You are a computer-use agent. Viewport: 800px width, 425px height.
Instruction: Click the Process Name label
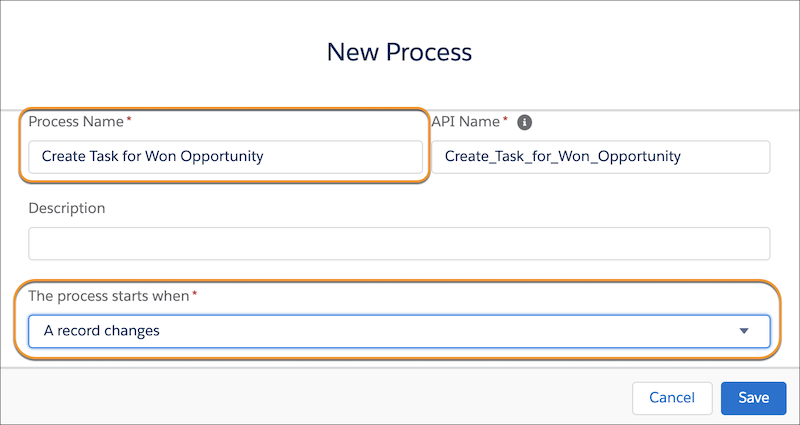pos(76,121)
